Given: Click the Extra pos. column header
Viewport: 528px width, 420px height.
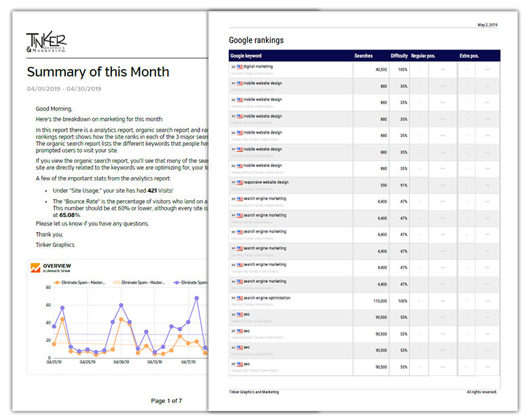Looking at the screenshot, I should [469, 56].
